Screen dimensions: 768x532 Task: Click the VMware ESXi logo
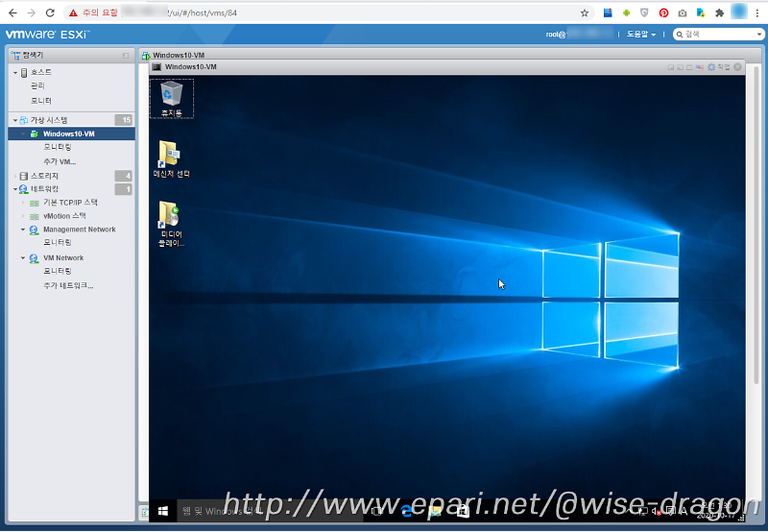coord(47,35)
